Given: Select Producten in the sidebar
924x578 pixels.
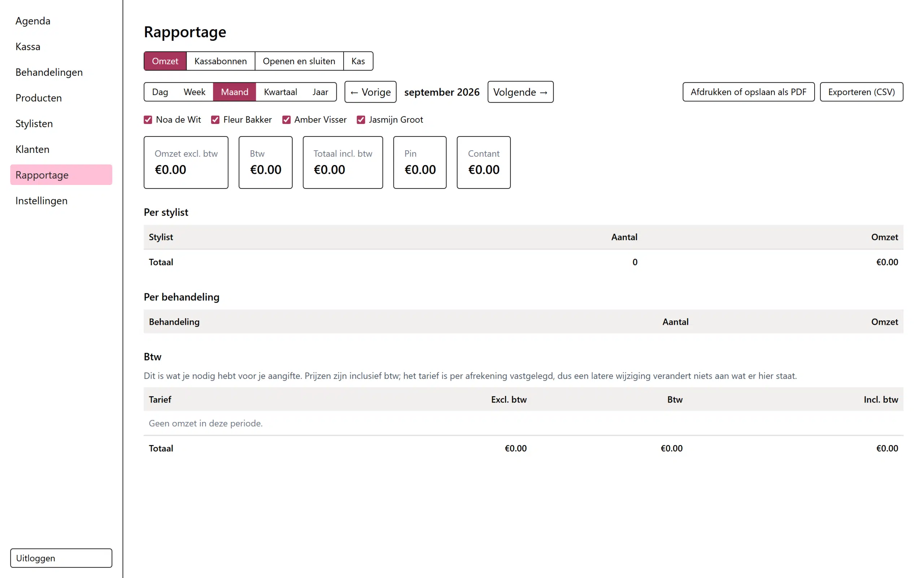Looking at the screenshot, I should coord(61,98).
